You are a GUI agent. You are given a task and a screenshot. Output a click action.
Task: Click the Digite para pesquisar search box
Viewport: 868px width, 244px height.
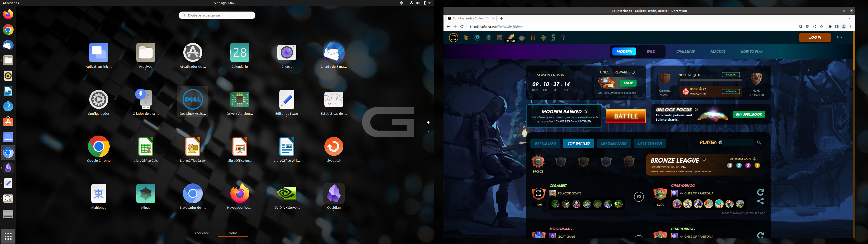click(x=217, y=15)
